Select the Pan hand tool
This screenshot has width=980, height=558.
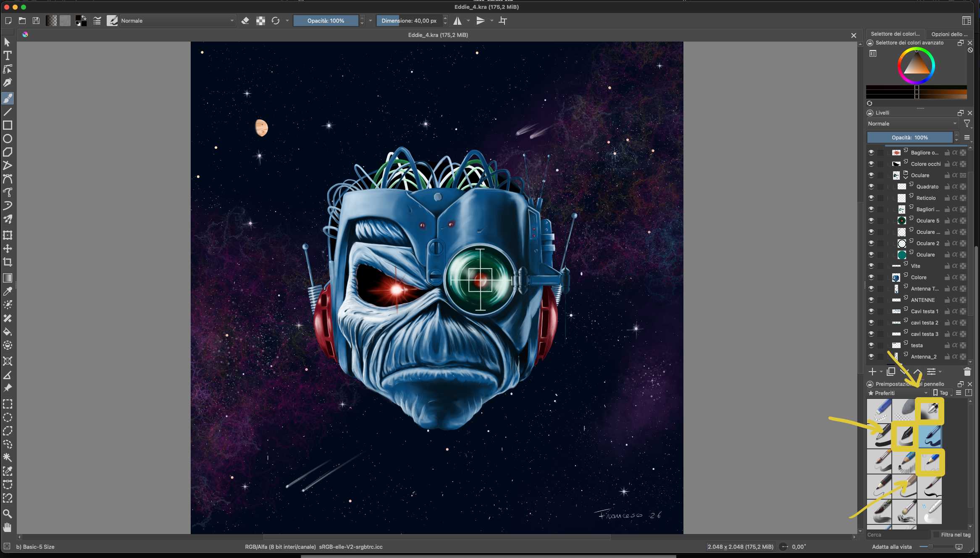click(x=8, y=527)
